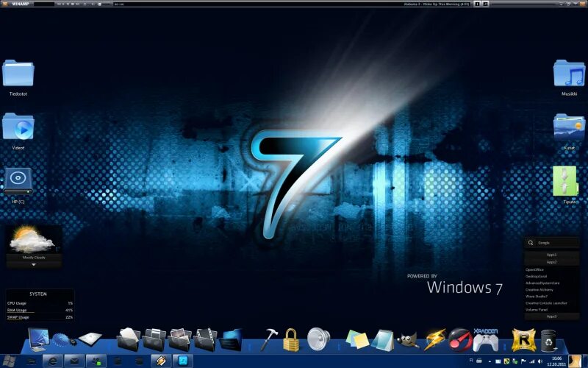Image resolution: width=588 pixels, height=368 pixels.
Task: Click the FI language indicator
Action: pyautogui.click(x=471, y=361)
